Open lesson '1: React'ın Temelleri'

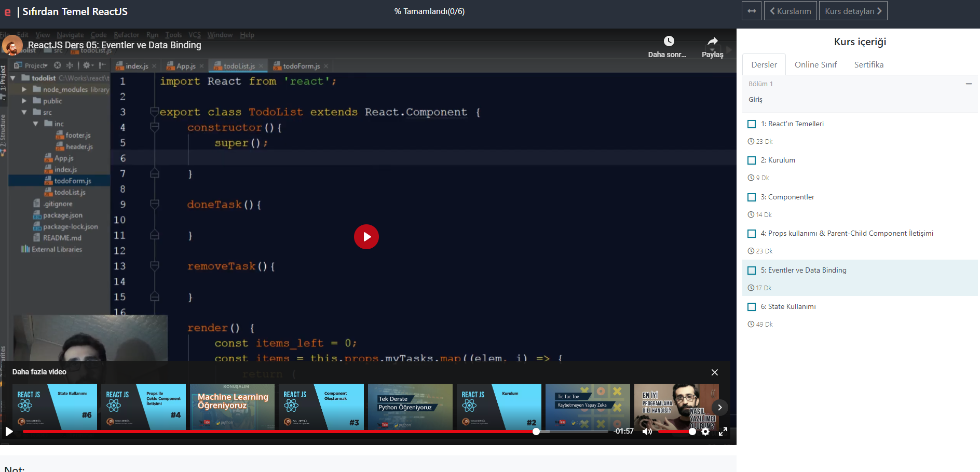(x=792, y=124)
